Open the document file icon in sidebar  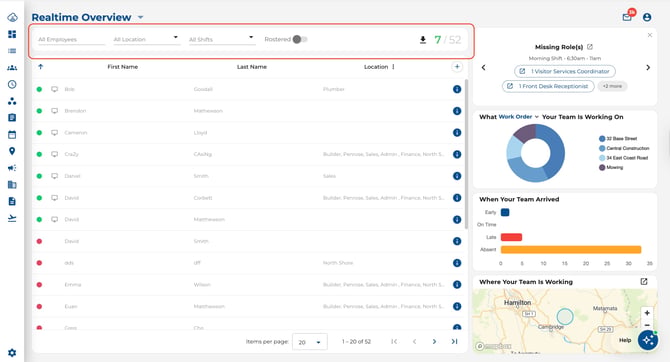tap(12, 201)
